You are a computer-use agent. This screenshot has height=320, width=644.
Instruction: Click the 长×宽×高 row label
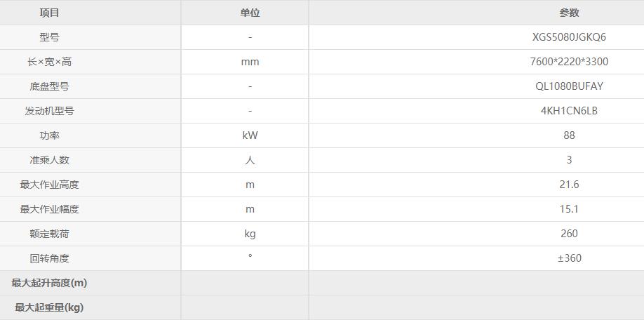[50, 62]
